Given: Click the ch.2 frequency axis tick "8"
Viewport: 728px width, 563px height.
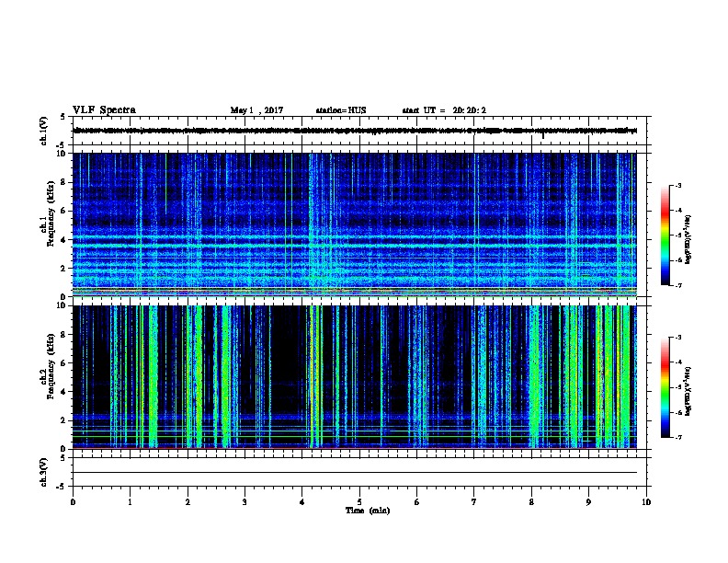Looking at the screenshot, I should (63, 335).
